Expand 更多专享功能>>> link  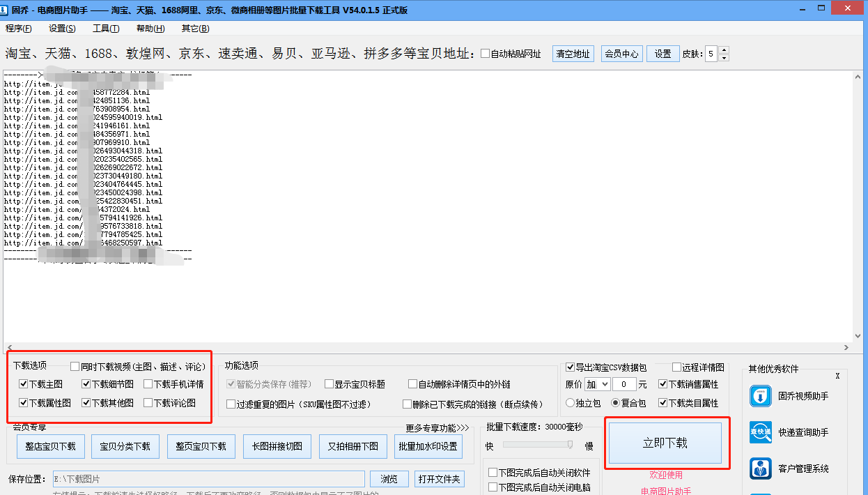click(437, 428)
